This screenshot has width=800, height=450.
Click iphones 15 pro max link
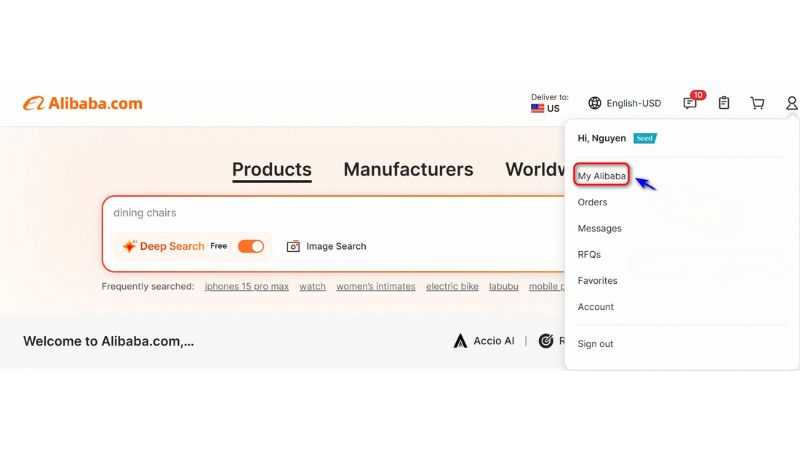pos(247,287)
